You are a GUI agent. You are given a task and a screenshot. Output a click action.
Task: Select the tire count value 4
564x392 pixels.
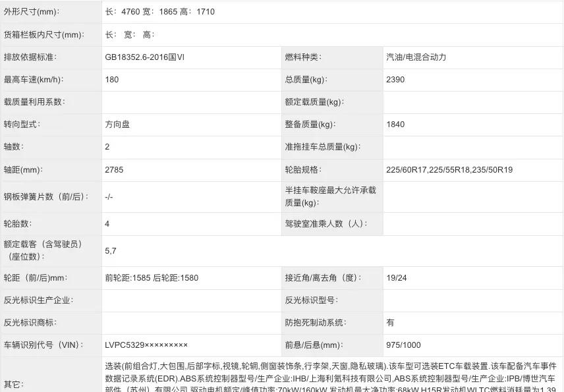coord(107,224)
